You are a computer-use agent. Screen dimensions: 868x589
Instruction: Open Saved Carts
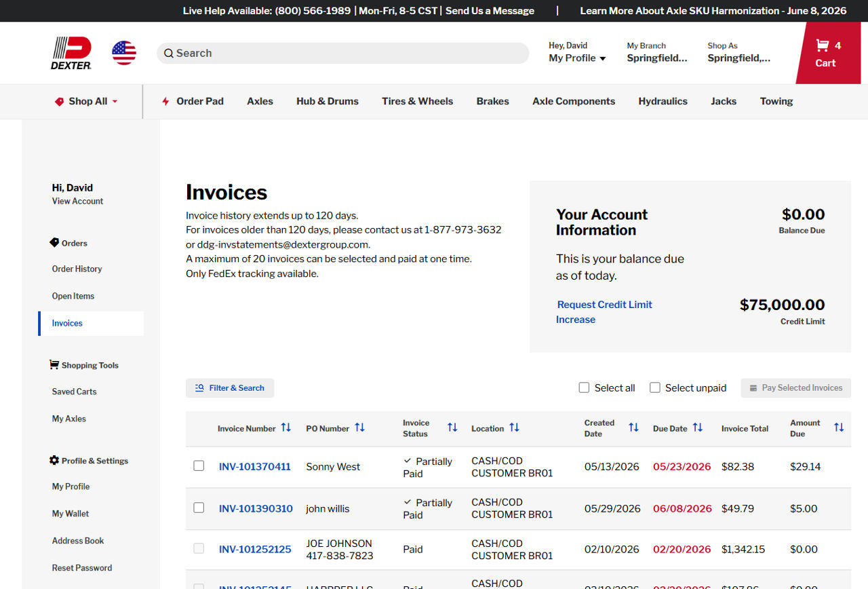(74, 392)
